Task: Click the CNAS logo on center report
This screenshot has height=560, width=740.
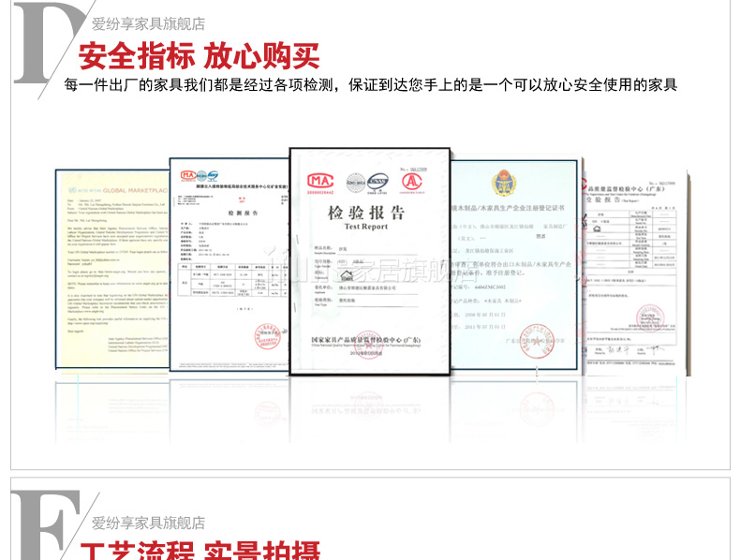Action: [x=377, y=183]
